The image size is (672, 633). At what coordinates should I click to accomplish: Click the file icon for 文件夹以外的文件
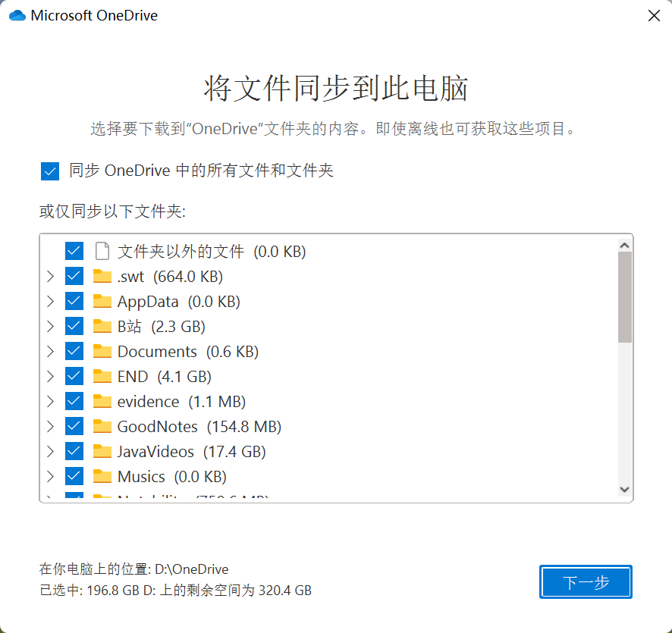(x=102, y=251)
